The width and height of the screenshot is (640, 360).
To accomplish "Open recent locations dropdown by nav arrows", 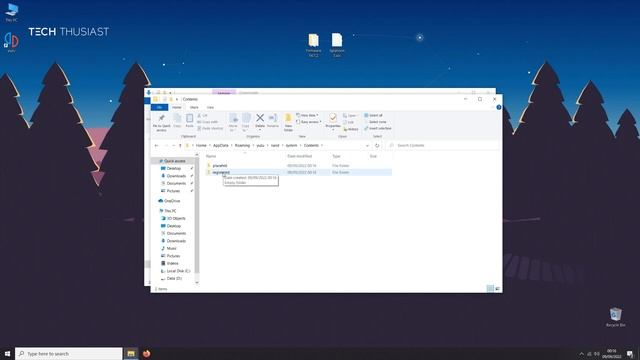I will 173,146.
